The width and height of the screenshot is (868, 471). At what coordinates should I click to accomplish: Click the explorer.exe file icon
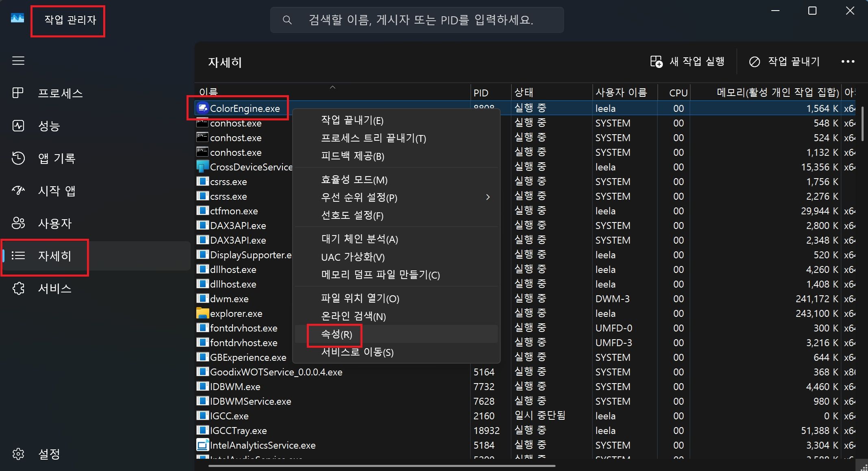[202, 313]
